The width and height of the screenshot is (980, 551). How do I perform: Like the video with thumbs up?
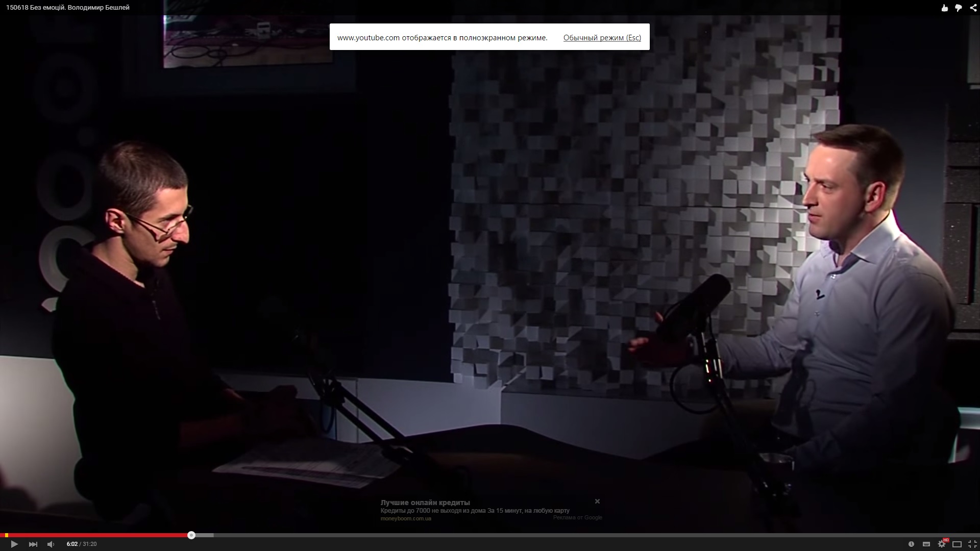(945, 8)
